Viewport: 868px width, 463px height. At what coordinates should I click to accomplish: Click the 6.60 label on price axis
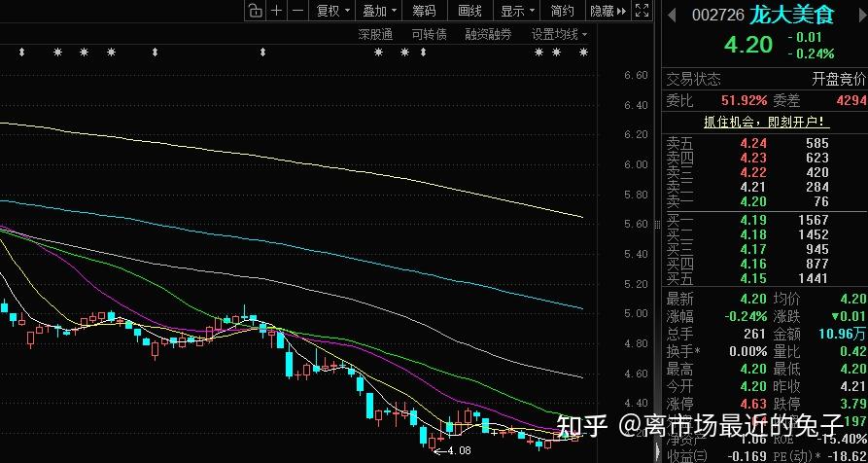636,76
